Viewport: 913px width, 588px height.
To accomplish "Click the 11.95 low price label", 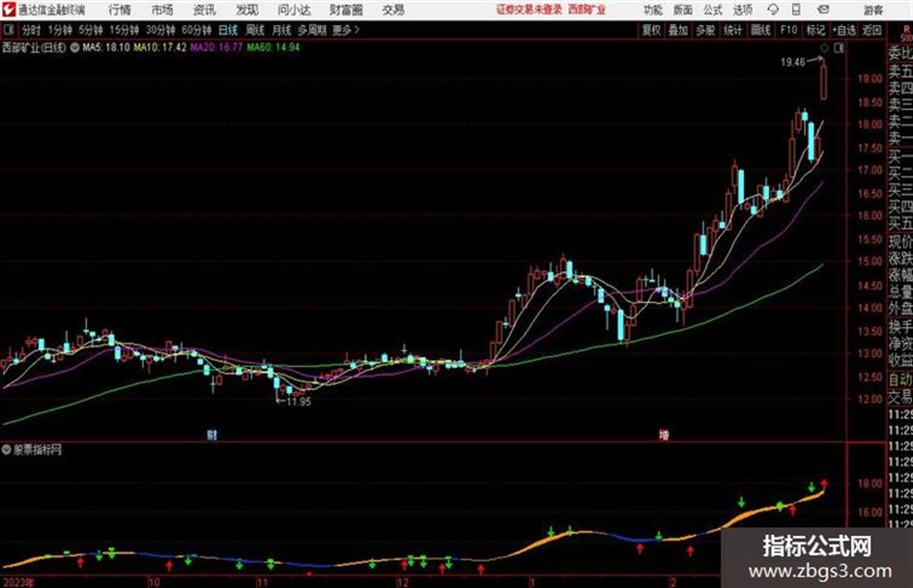I will pyautogui.click(x=299, y=401).
